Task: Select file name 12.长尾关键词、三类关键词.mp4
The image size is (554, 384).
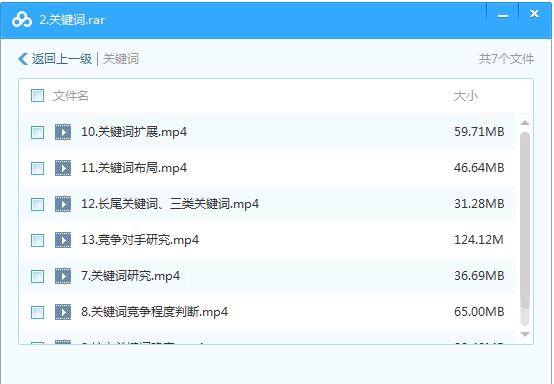Action: tap(170, 204)
